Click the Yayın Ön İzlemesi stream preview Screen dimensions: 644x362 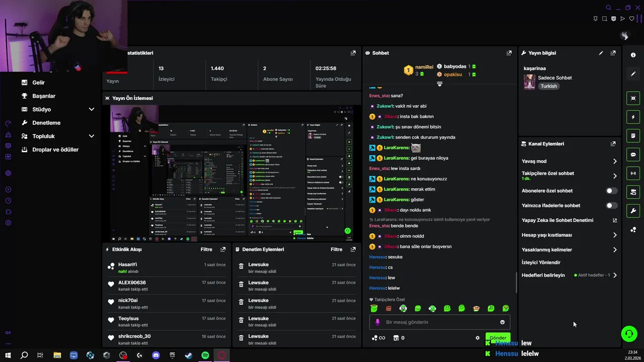click(x=231, y=173)
